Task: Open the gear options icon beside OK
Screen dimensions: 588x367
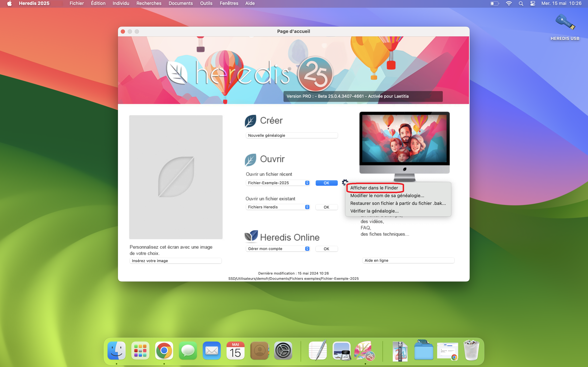Action: pos(345,182)
